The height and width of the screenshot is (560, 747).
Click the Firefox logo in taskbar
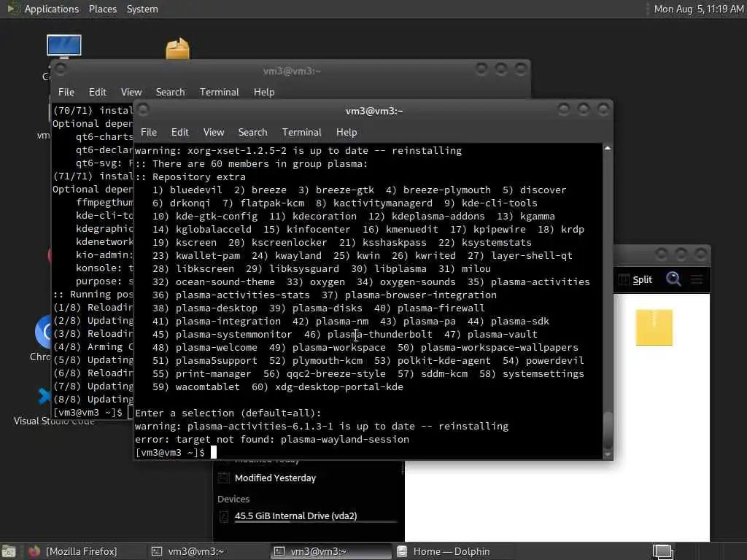34,551
